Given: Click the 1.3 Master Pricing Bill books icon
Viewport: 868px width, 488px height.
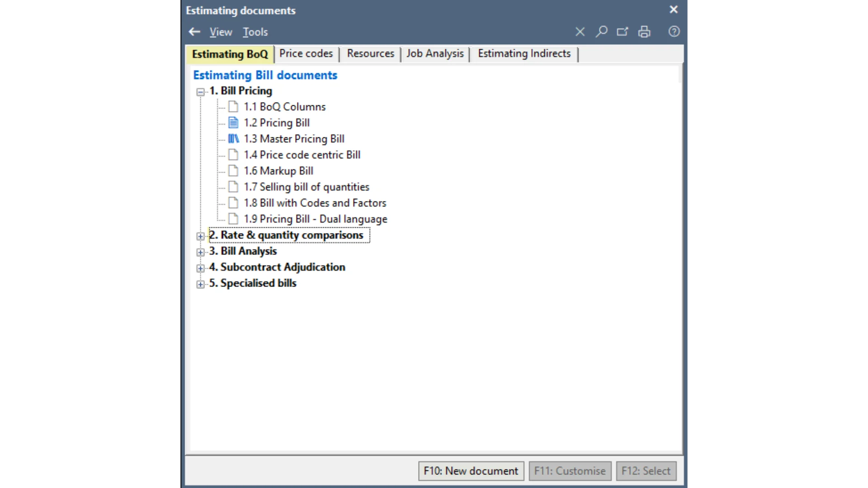Looking at the screenshot, I should pos(233,139).
